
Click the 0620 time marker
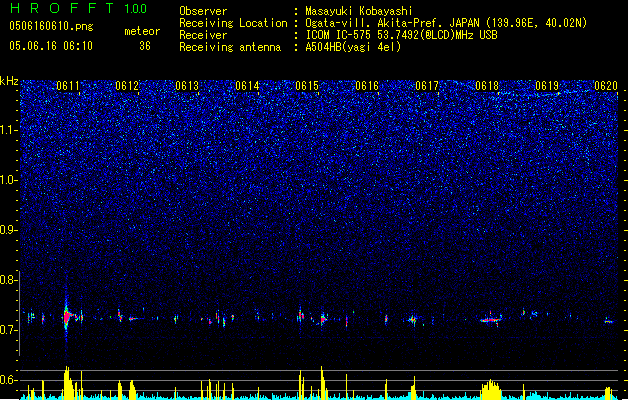pyautogui.click(x=606, y=86)
